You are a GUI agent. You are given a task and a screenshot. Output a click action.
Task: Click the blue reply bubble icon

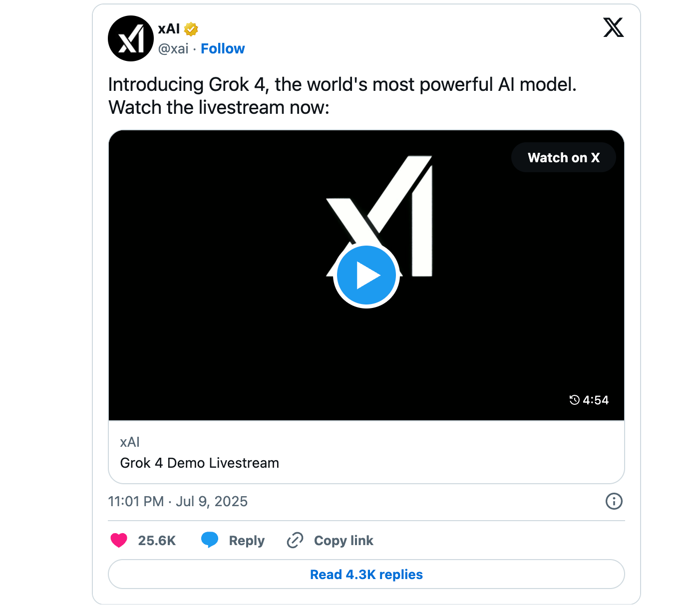(x=210, y=540)
